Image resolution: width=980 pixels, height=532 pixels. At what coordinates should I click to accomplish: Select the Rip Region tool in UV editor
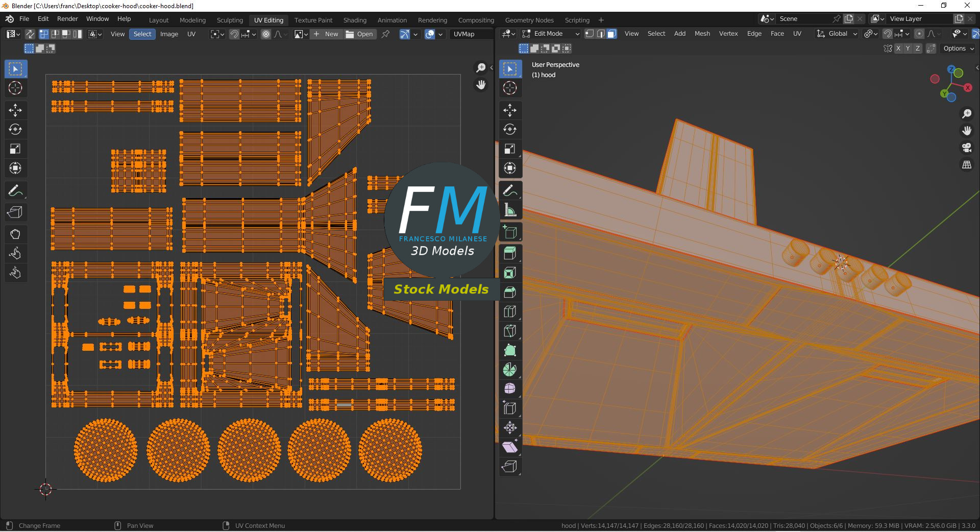coord(15,212)
